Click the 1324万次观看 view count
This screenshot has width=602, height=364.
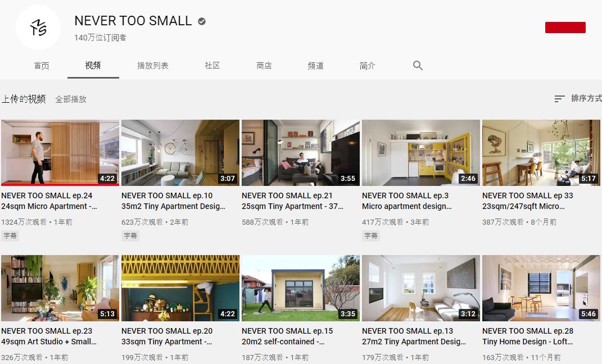24,222
